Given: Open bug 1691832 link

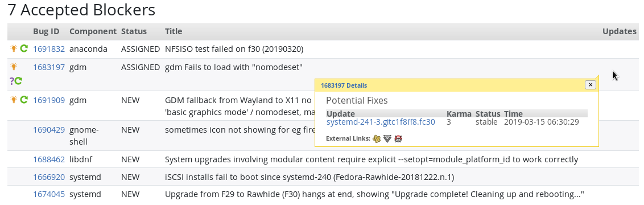Looking at the screenshot, I should coord(49,49).
